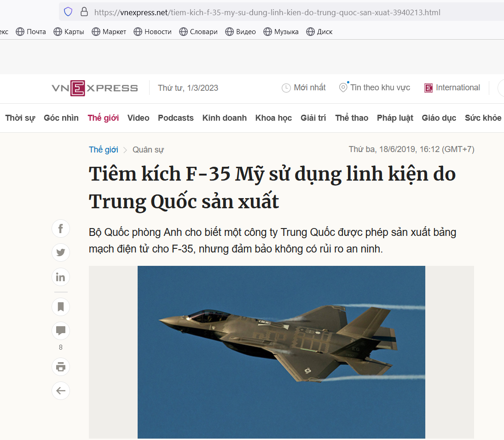Open Tin theo khu vực regional news
This screenshot has height=440, width=504.
(375, 88)
